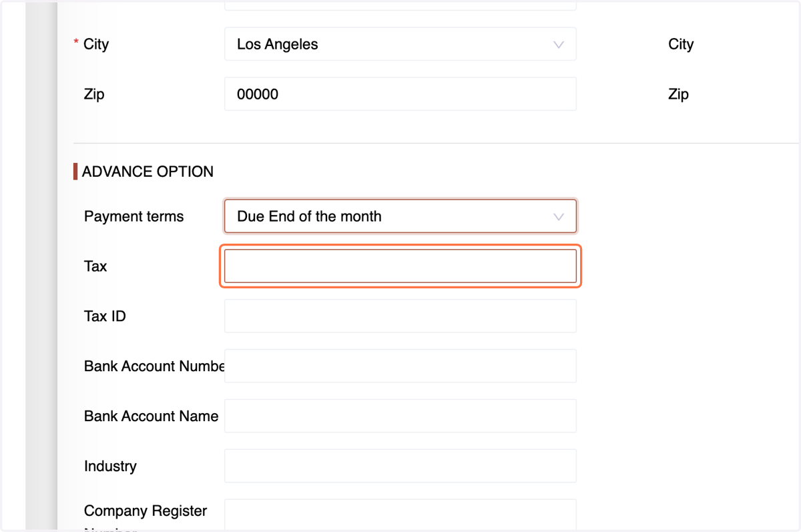The width and height of the screenshot is (801, 532).
Task: Click the right-side Zip label
Action: point(678,94)
